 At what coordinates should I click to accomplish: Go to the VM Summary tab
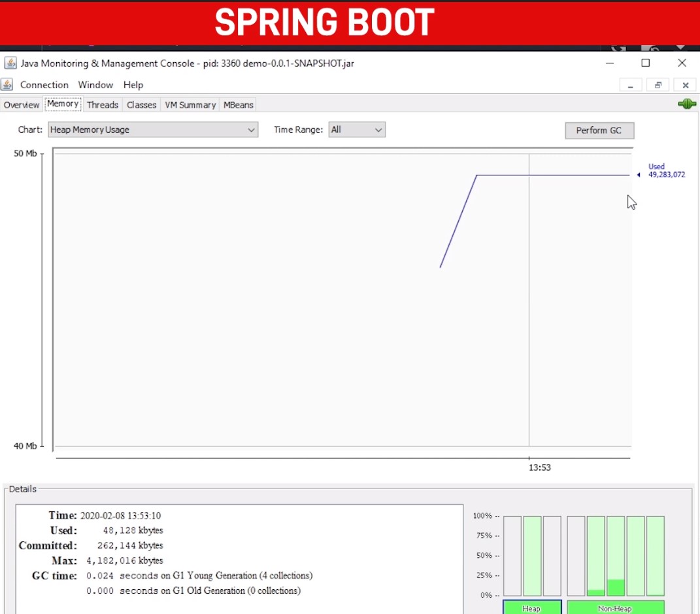pos(190,105)
